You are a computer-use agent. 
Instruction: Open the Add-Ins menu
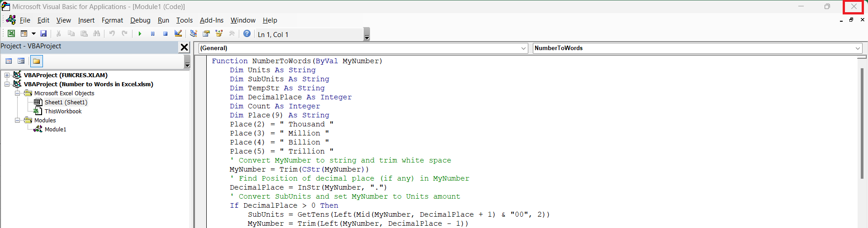(x=212, y=20)
